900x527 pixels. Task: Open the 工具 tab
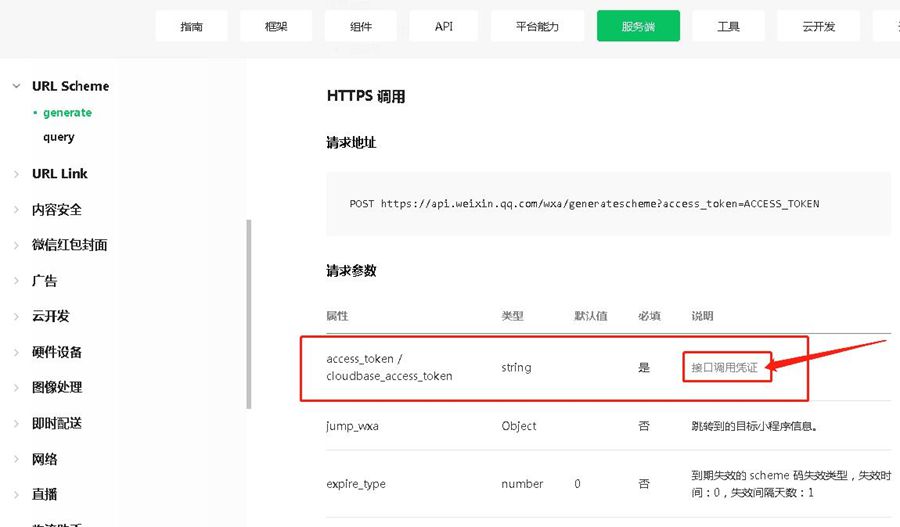pyautogui.click(x=728, y=26)
